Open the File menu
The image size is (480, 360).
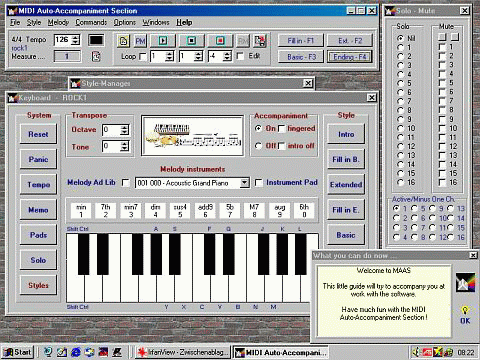click(x=15, y=22)
